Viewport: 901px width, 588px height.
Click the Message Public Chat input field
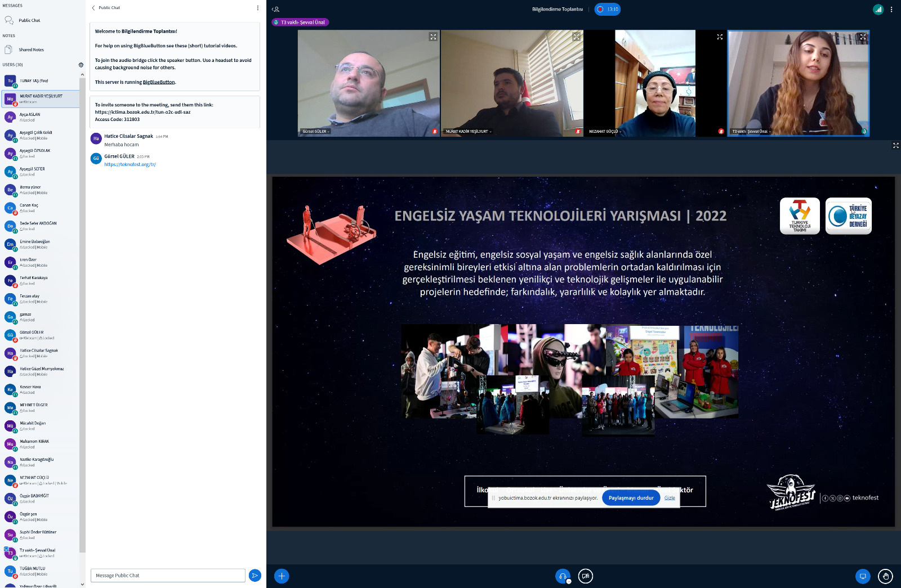coord(168,576)
